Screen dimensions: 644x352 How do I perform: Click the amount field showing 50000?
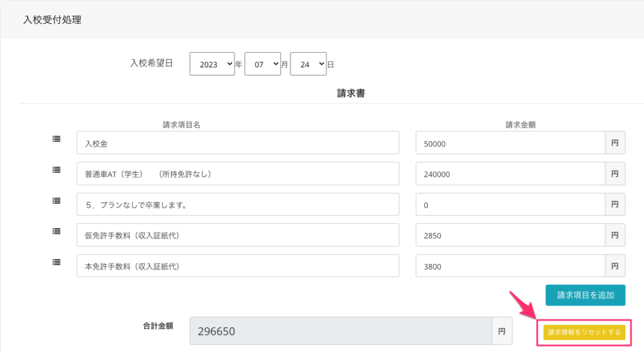click(x=510, y=143)
